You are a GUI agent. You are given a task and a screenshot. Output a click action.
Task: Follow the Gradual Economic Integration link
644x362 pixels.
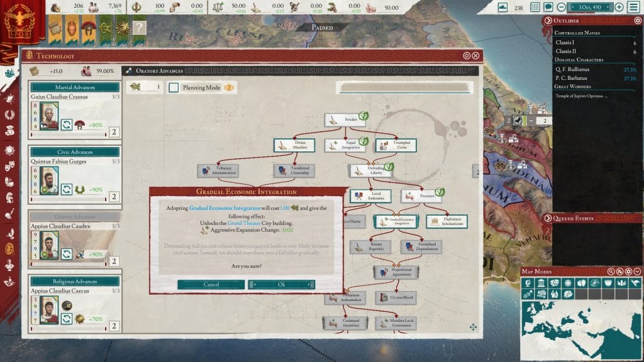[x=225, y=208]
